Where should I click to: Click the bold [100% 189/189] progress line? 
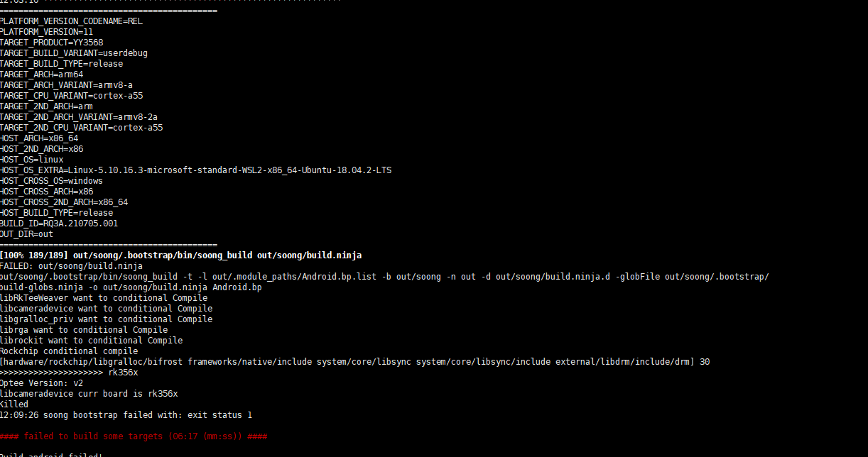point(181,255)
